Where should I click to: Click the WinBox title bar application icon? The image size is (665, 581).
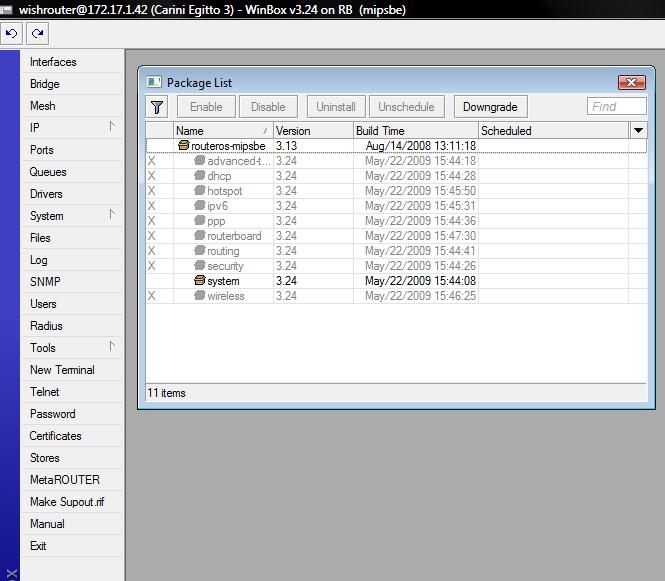6,9
